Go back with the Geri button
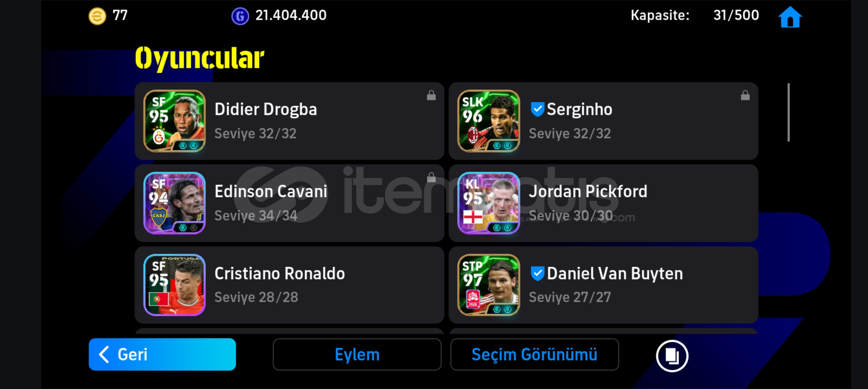The image size is (868, 389). [x=162, y=354]
